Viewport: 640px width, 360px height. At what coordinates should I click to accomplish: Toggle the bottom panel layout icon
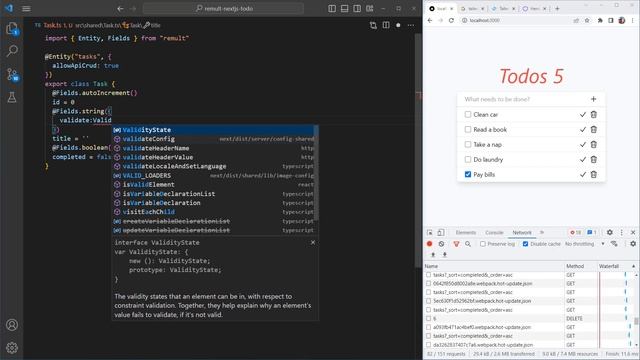(344, 9)
